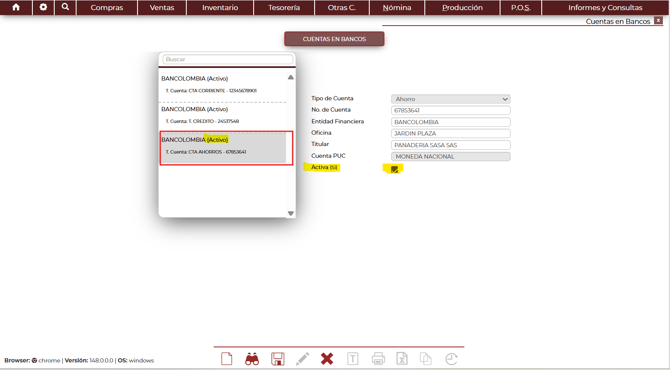Print using the printer icon
The height and width of the screenshot is (370, 670).
(378, 358)
